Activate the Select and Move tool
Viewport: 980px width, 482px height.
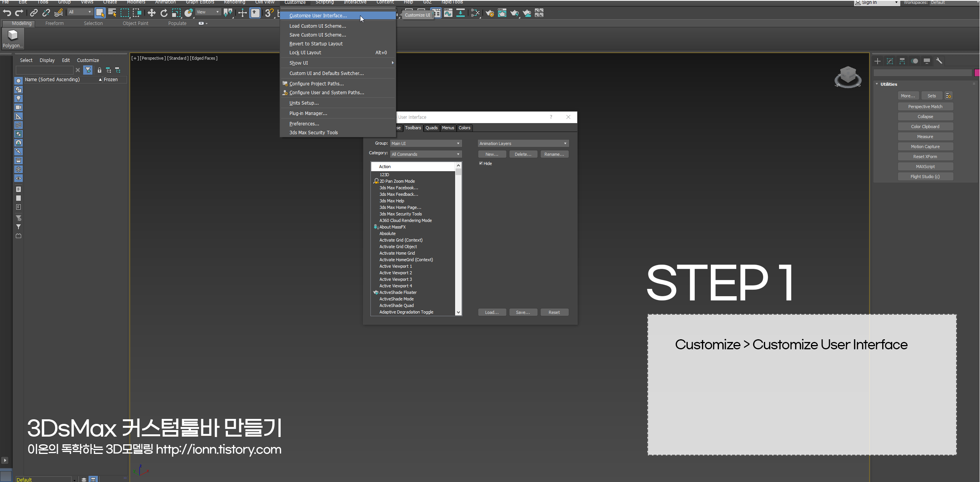[152, 13]
